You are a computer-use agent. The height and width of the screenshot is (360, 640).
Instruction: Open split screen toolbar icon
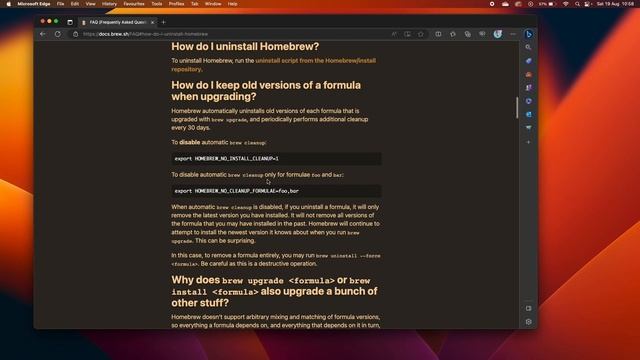pos(438,34)
